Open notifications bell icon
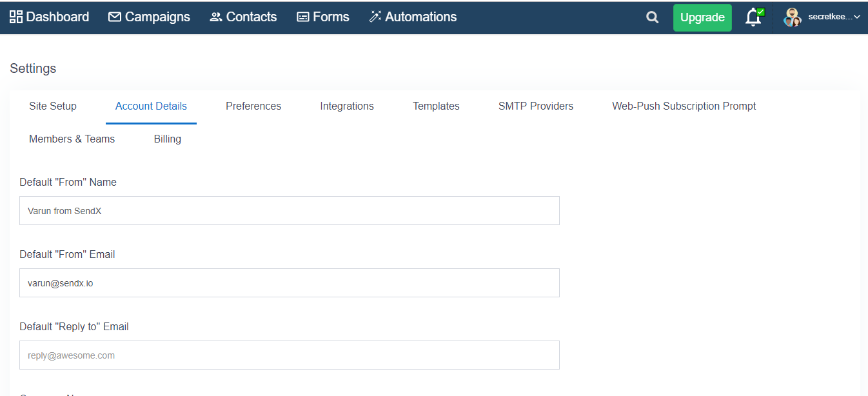Image resolution: width=868 pixels, height=396 pixels. (753, 18)
